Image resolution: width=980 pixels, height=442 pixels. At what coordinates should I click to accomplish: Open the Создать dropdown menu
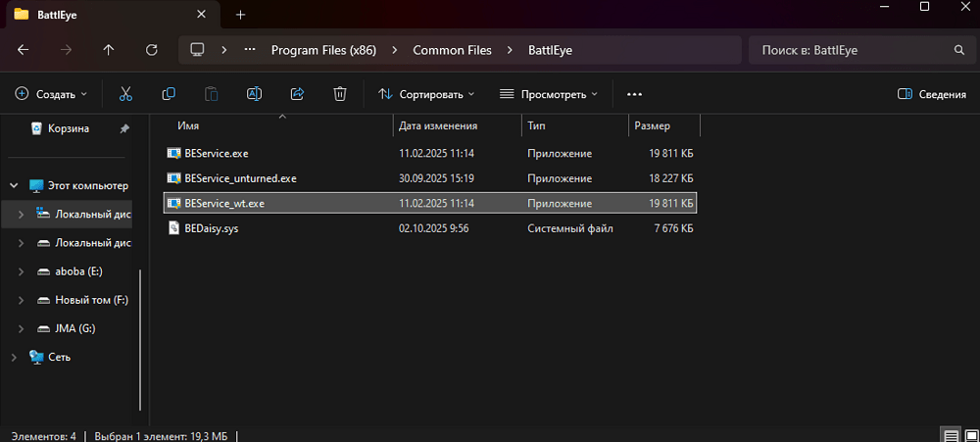point(51,94)
